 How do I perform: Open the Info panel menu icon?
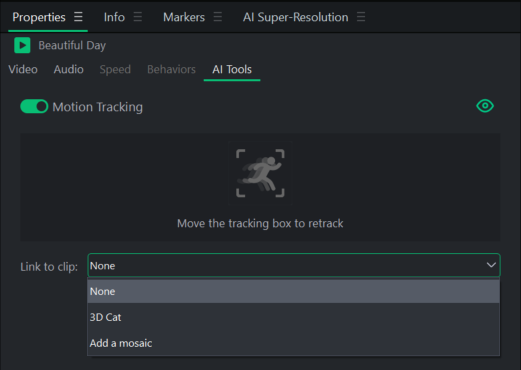coord(138,17)
